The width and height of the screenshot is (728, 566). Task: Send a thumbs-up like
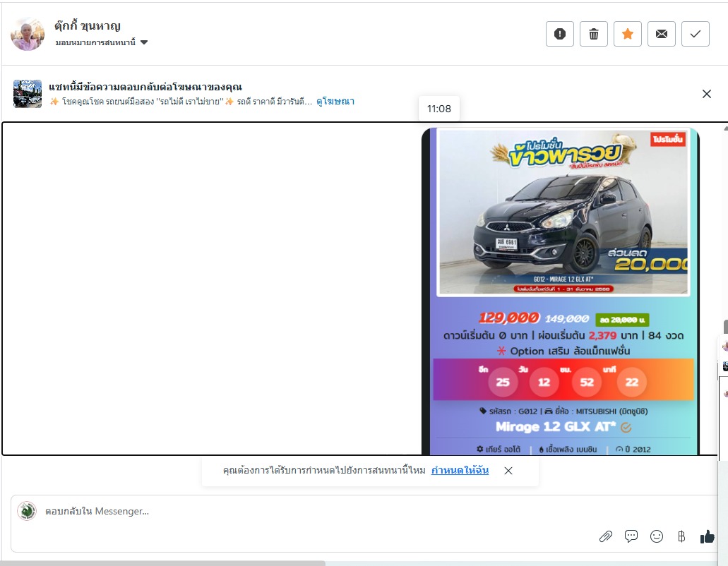[x=707, y=536]
